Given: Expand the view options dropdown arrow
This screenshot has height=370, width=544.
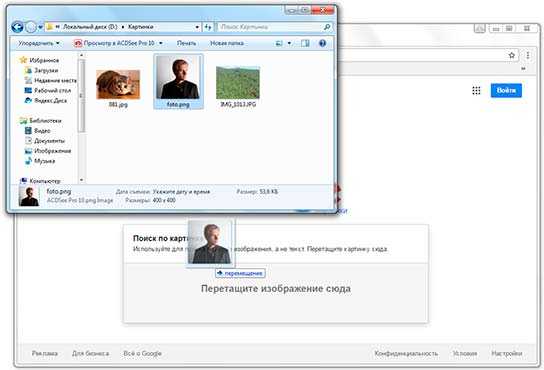Looking at the screenshot, I should [289, 43].
